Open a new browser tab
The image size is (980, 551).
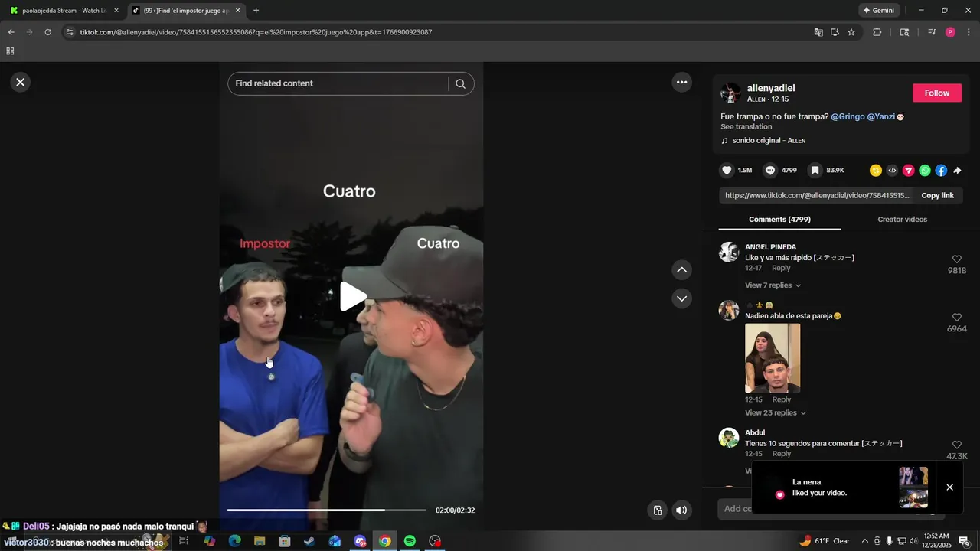pyautogui.click(x=256, y=11)
